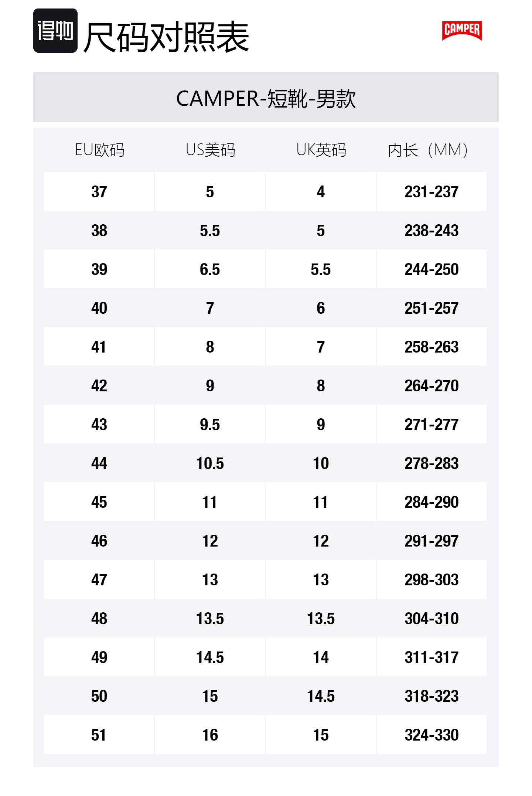The image size is (532, 796).
Task: Click the 尺码对照表 title text
Action: point(166,37)
